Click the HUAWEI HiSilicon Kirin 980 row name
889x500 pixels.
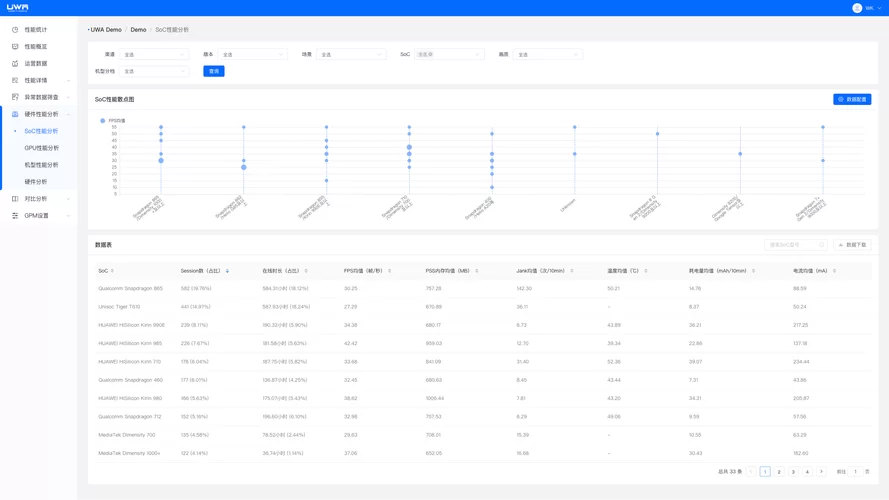pos(130,399)
